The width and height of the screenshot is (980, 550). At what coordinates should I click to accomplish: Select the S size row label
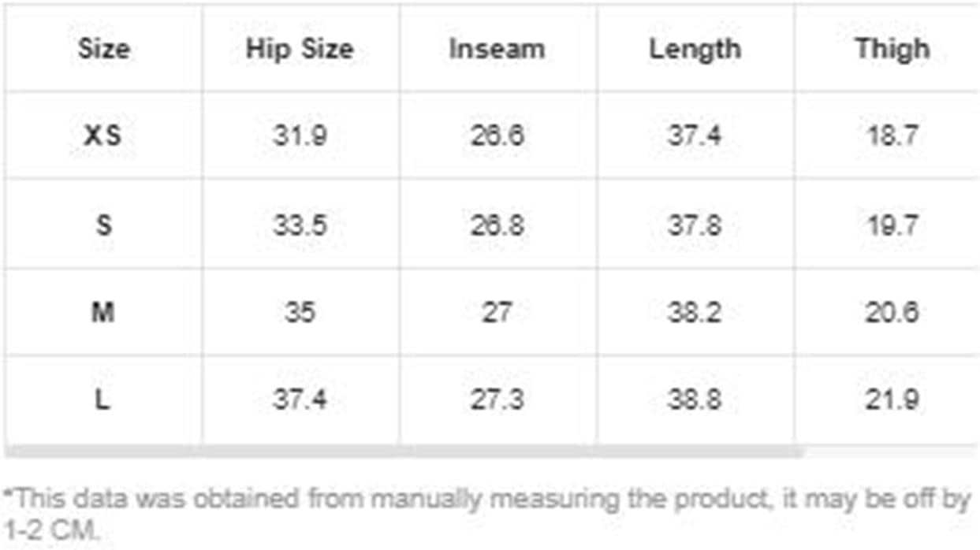103,225
